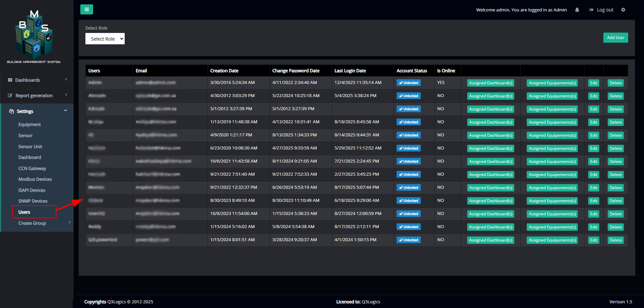Click Delete for user created 4/9/2020
Screen dimensions: 644x308
pyautogui.click(x=615, y=135)
